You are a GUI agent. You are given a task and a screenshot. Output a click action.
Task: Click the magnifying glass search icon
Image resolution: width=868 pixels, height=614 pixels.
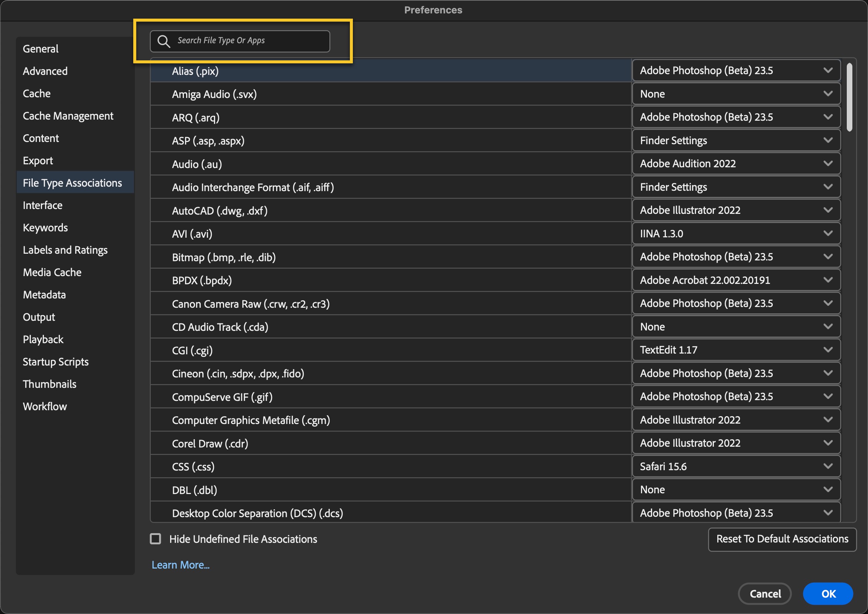163,41
